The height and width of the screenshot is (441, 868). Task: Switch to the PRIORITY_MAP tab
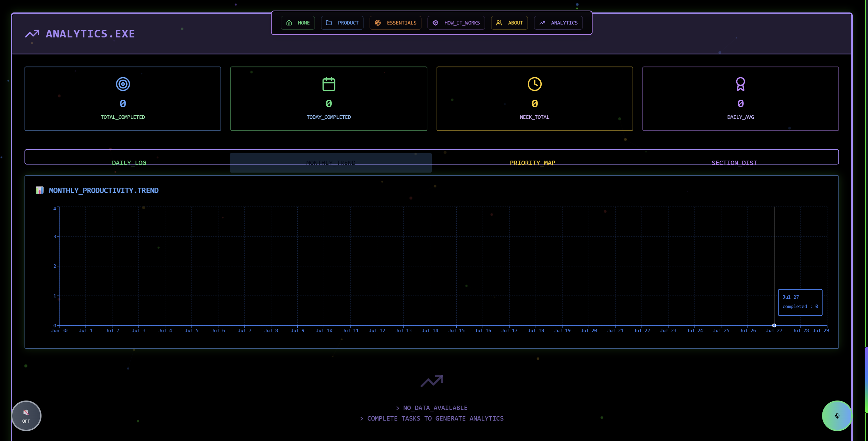[x=533, y=163]
